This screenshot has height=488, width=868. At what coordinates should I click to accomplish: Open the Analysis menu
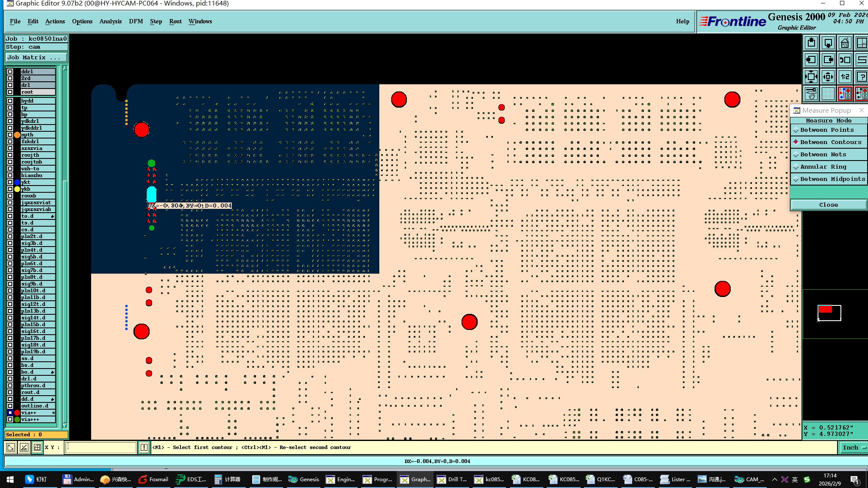coord(110,21)
